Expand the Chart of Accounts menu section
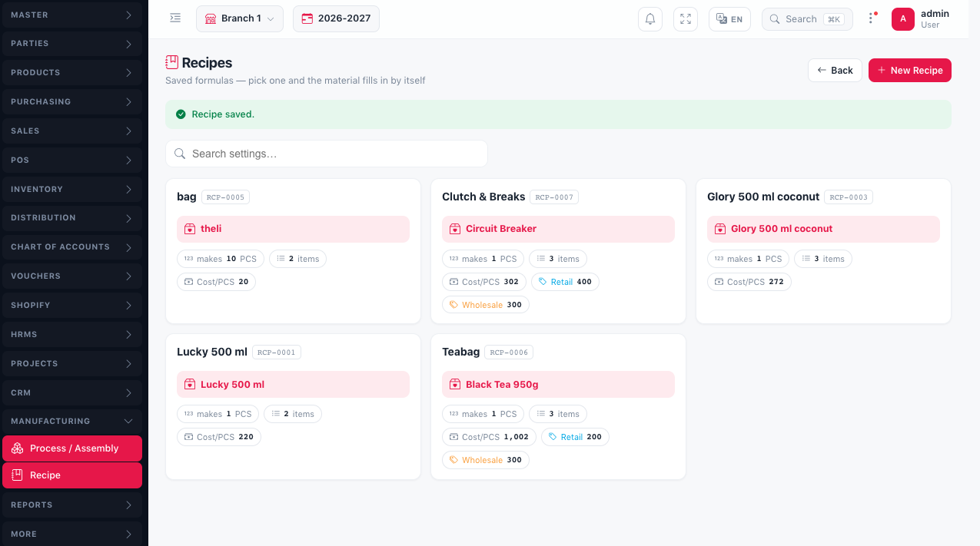The width and height of the screenshot is (980, 546). 71,247
